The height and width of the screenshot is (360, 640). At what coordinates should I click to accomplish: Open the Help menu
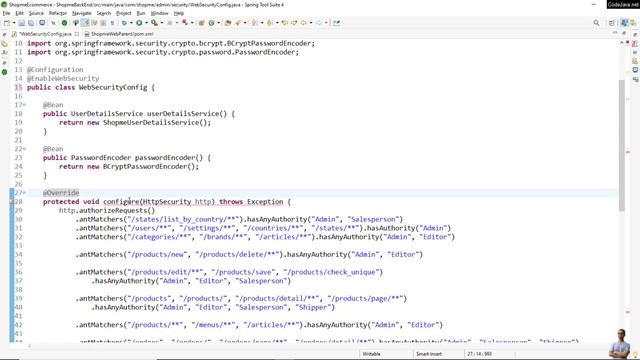[x=179, y=13]
